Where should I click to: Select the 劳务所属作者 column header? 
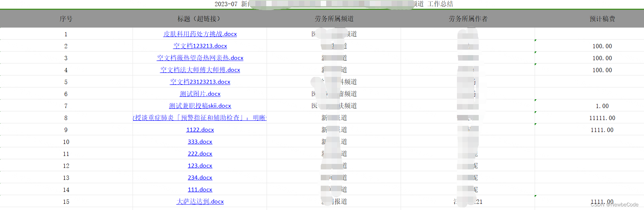click(x=468, y=18)
